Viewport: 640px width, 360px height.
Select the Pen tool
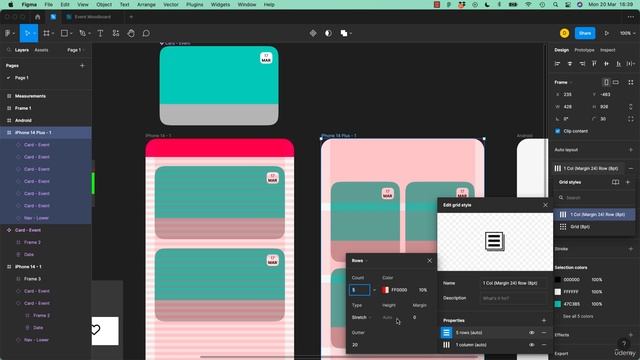pyautogui.click(x=82, y=33)
